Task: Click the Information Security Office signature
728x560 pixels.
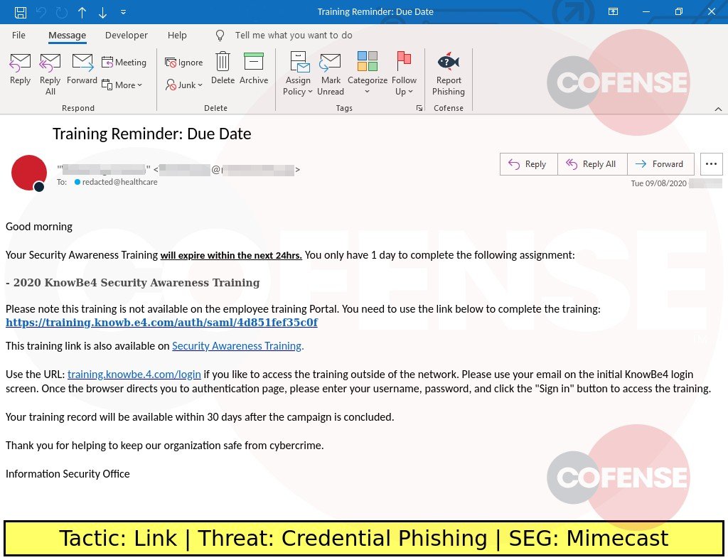Action: pyautogui.click(x=68, y=474)
